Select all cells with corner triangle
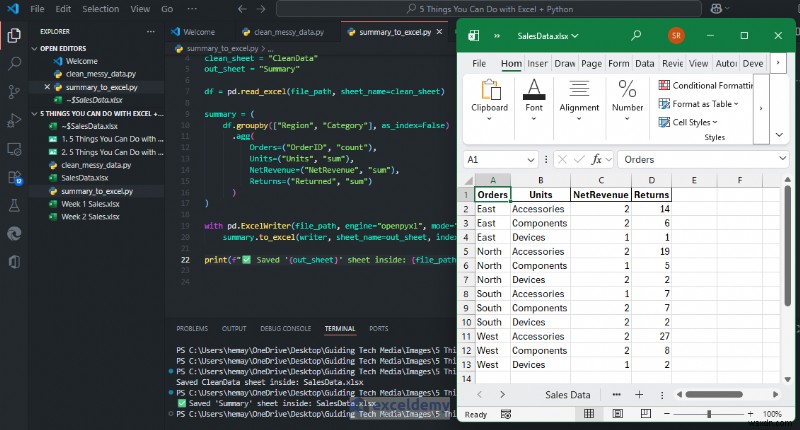Image resolution: width=800 pixels, height=430 pixels. coord(467,180)
